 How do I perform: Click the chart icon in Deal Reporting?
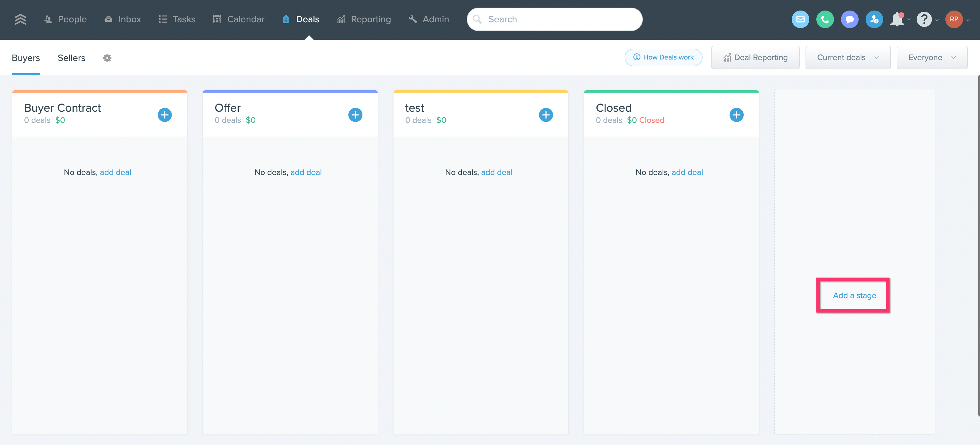727,57
